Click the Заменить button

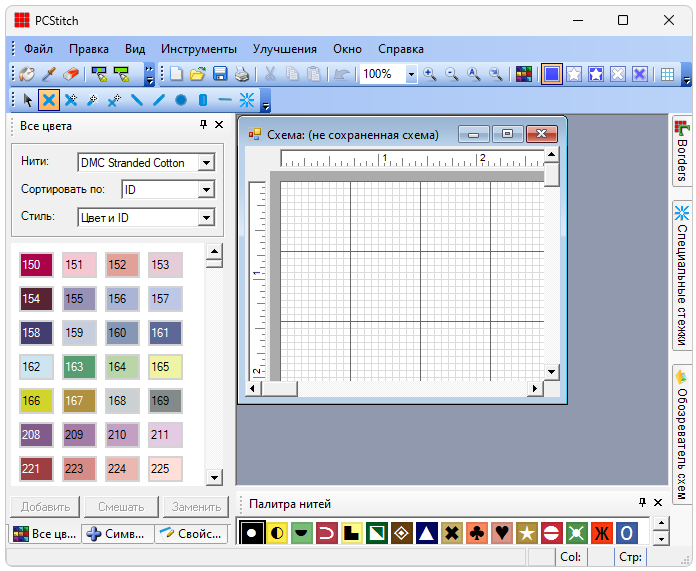pyautogui.click(x=196, y=507)
